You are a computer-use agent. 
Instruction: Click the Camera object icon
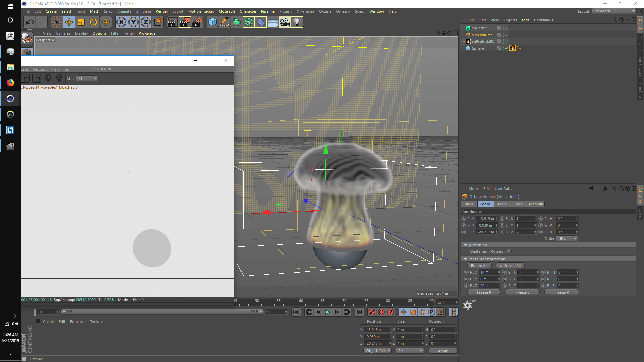[285, 22]
